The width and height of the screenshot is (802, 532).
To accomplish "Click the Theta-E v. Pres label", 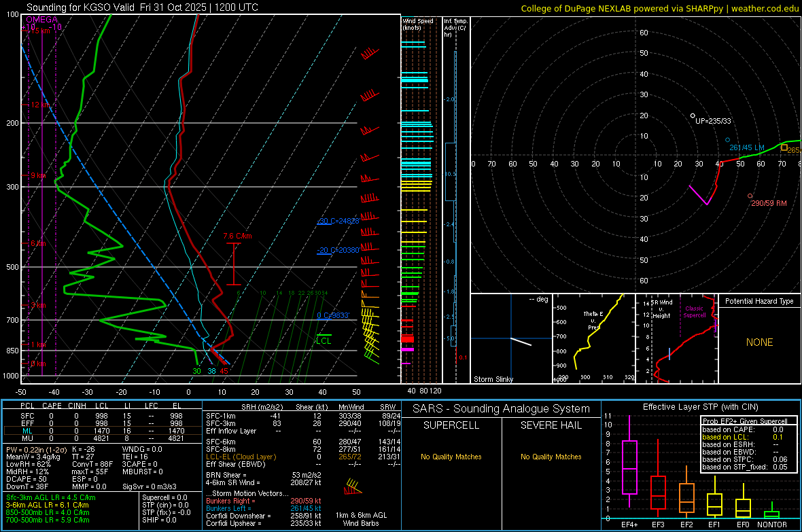I will pyautogui.click(x=593, y=320).
